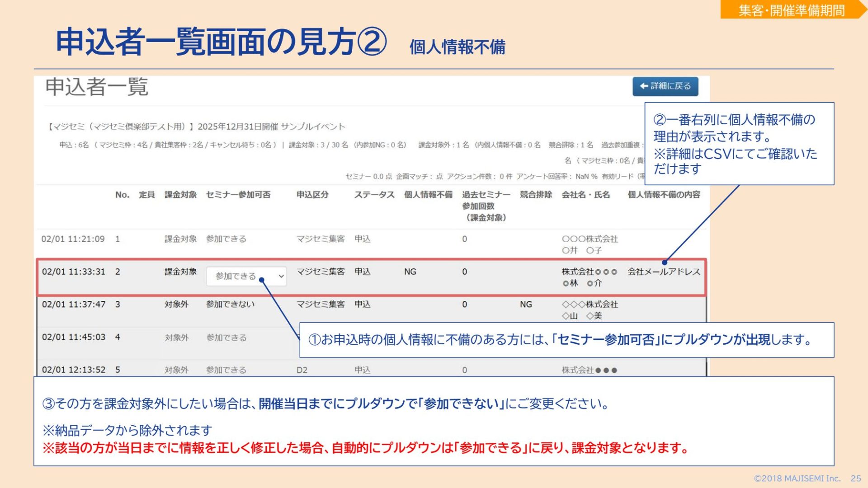
Task: Click the dropdown chevron arrow in row 2
Action: coord(281,276)
